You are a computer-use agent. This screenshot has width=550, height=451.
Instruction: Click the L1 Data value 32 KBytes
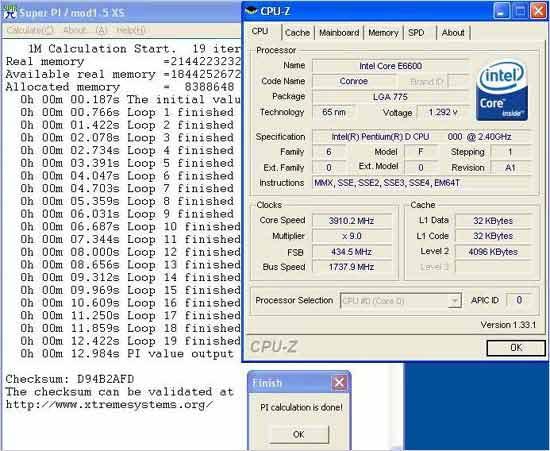pyautogui.click(x=493, y=221)
